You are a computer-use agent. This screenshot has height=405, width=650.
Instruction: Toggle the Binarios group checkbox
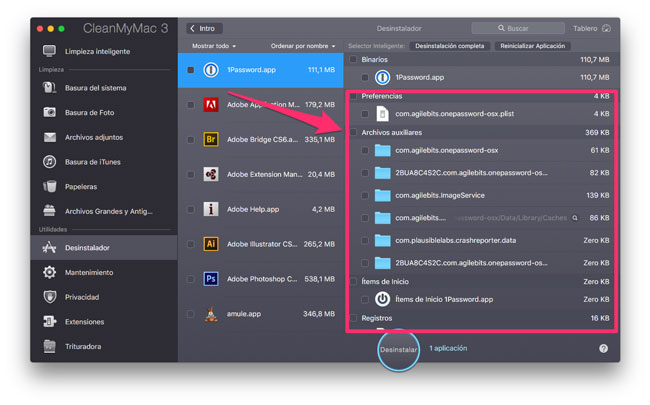353,59
